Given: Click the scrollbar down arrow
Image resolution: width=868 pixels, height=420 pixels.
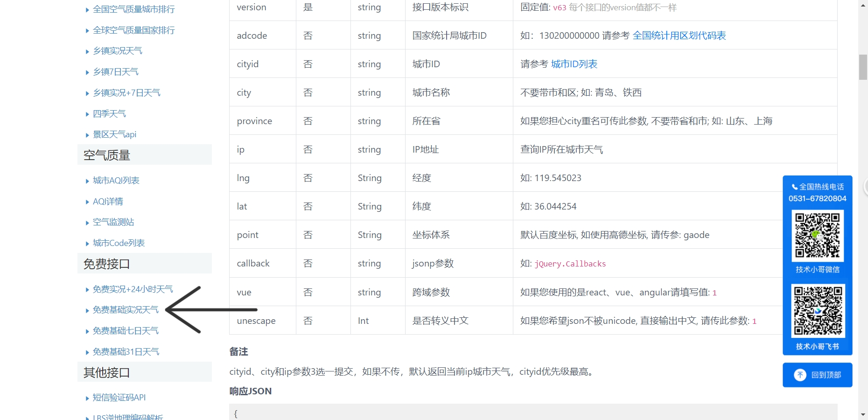Looking at the screenshot, I should 863,414.
